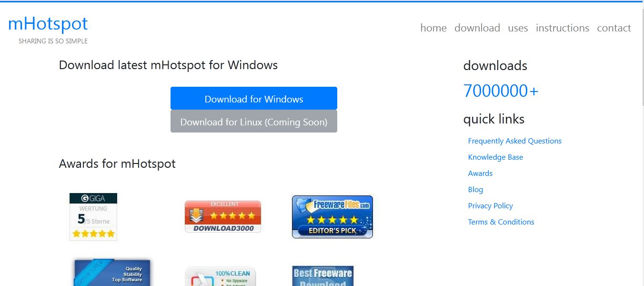Open the Blog quick link
The width and height of the screenshot is (644, 286).
475,190
